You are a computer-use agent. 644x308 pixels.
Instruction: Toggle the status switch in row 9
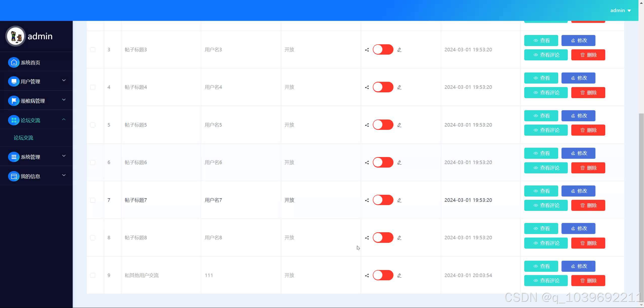click(383, 275)
